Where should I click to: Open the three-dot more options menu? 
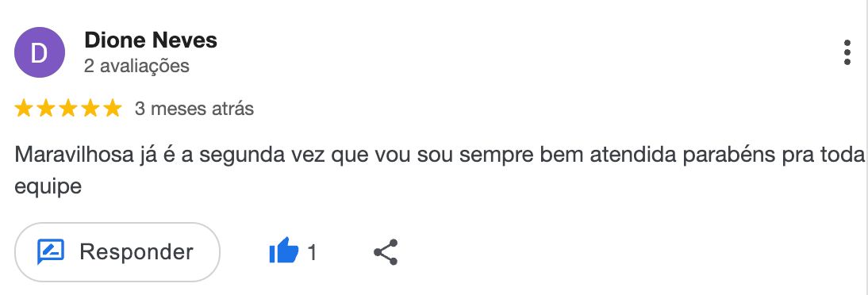click(847, 52)
